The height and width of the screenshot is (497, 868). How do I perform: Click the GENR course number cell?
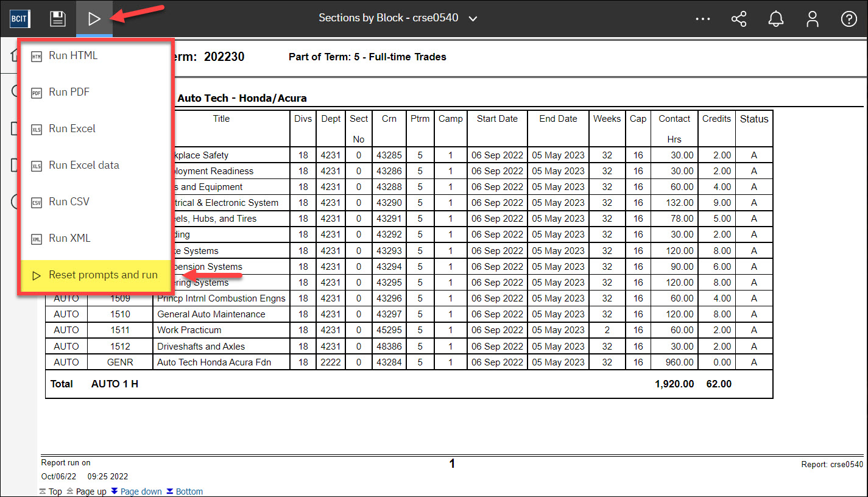click(120, 362)
